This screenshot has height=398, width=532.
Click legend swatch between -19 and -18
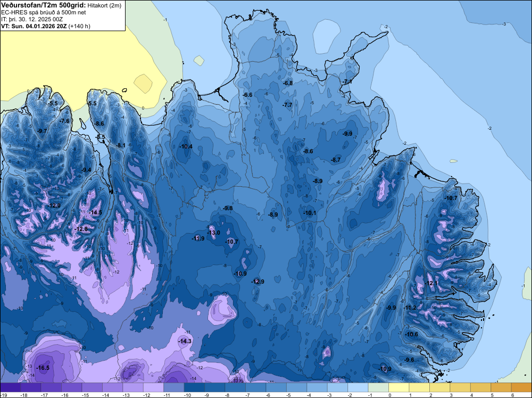click(10, 387)
